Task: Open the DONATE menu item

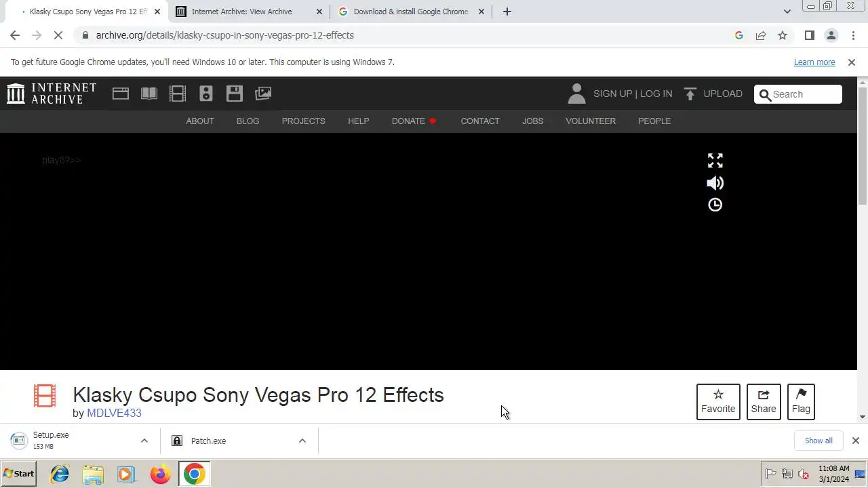Action: click(x=414, y=121)
